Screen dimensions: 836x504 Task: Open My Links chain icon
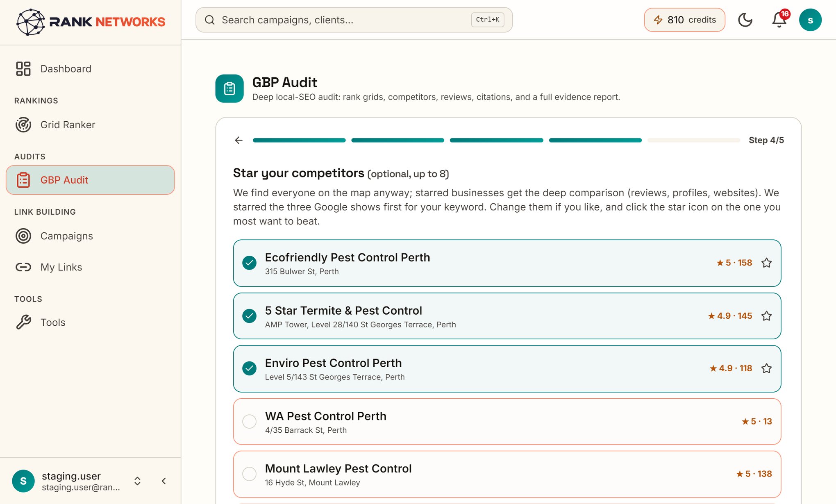(23, 267)
